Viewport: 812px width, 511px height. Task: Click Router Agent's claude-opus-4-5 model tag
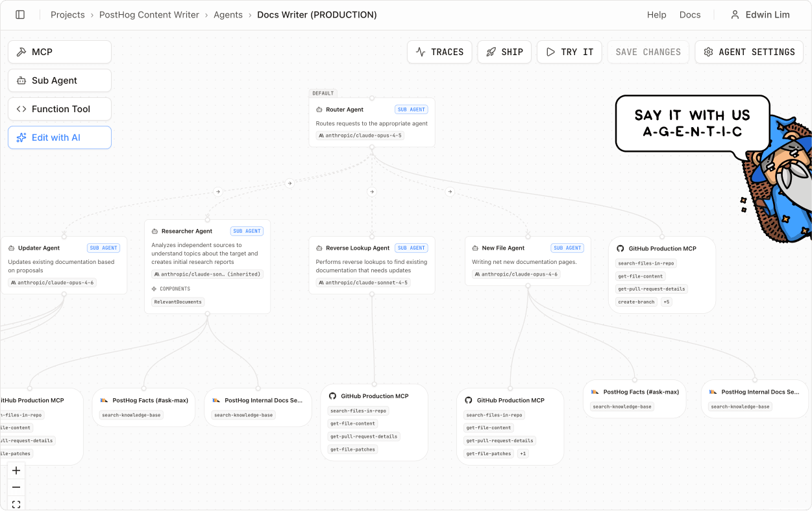coord(360,136)
